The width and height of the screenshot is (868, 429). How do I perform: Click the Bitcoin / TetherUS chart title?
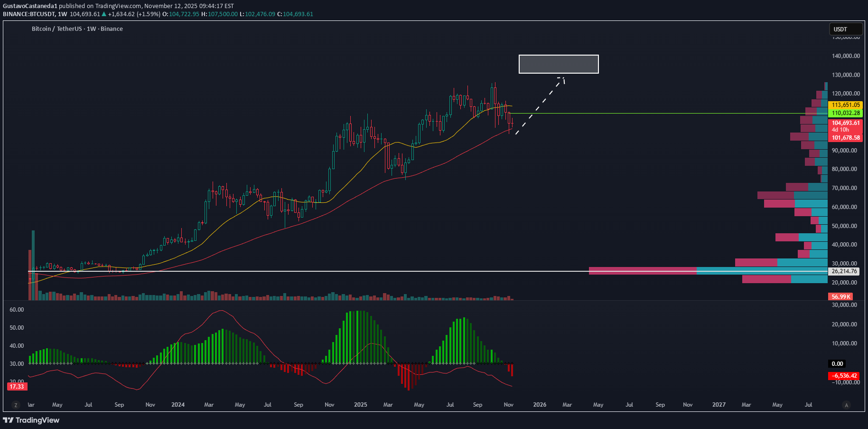point(77,29)
